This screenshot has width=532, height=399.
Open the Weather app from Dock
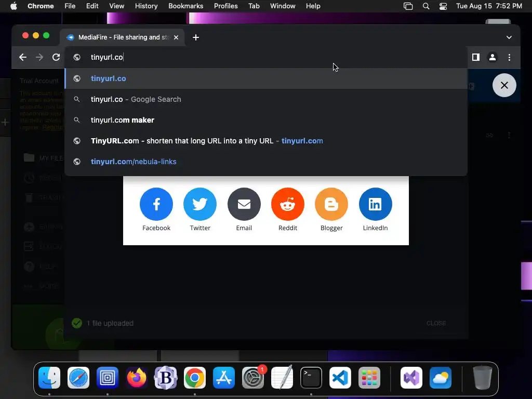(441, 378)
